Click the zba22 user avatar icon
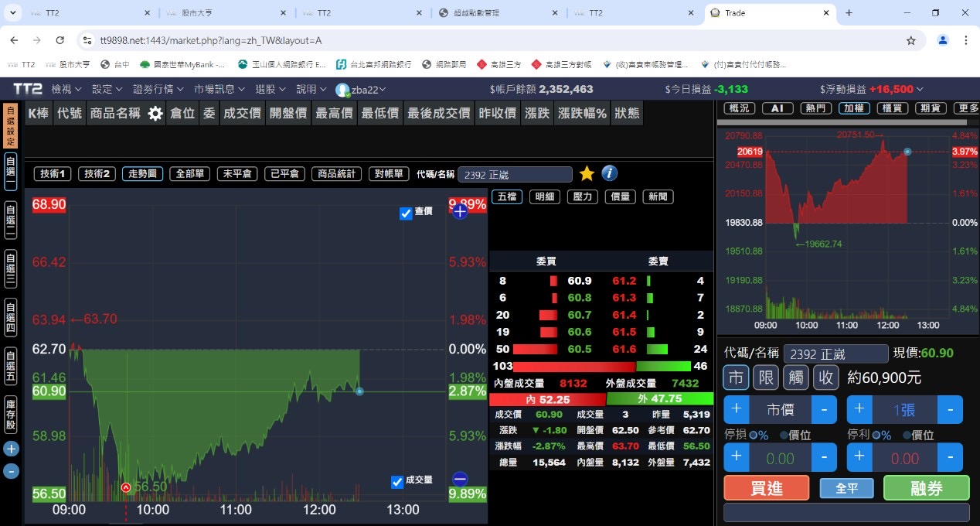This screenshot has height=526, width=980. pyautogui.click(x=342, y=90)
